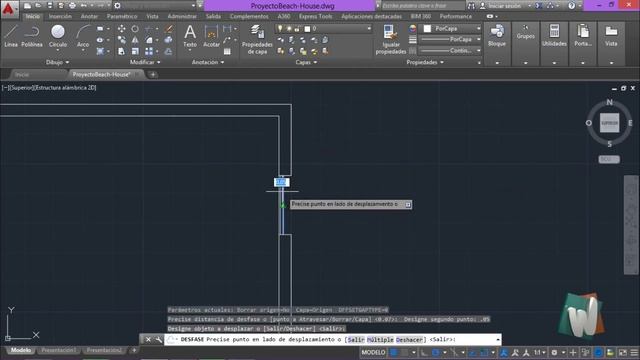The height and width of the screenshot is (360, 640).
Task: Click the Undo arrow in quick access toolbar
Action: (x=84, y=6)
